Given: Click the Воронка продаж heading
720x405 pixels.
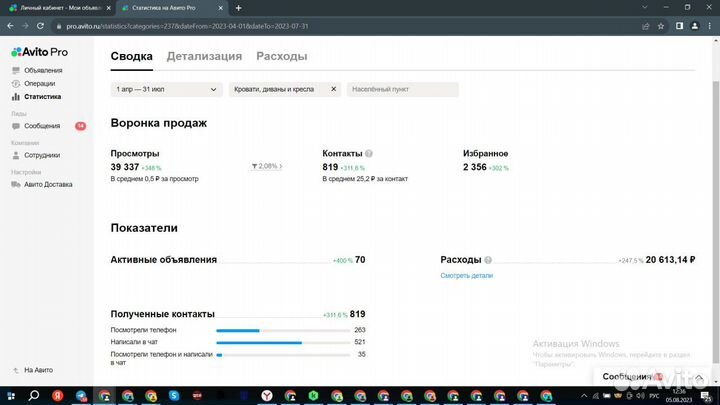Looking at the screenshot, I should [x=158, y=123].
